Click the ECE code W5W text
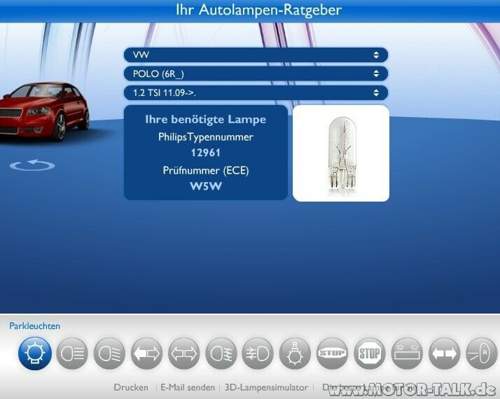 [206, 186]
